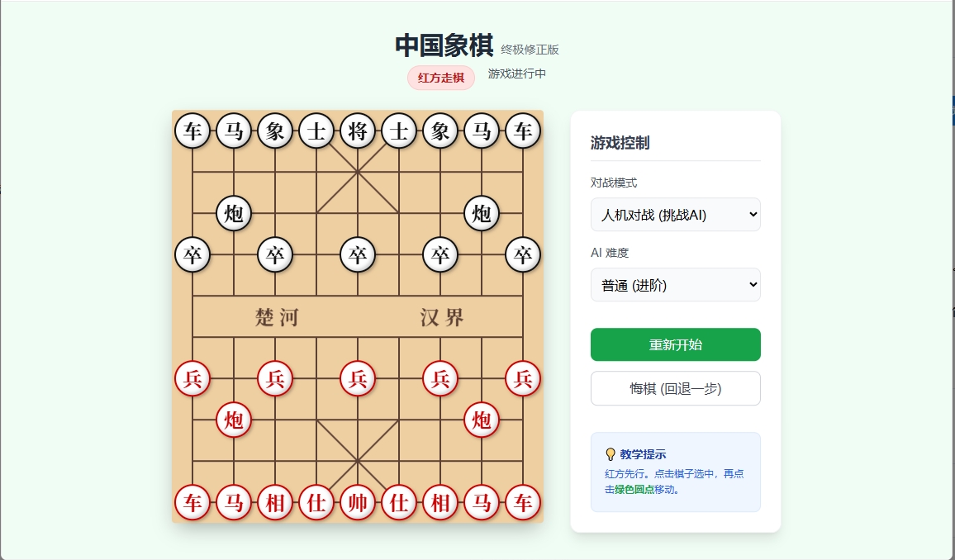This screenshot has height=560, width=955.
Task: Click the red cannon (炮) on the left
Action: click(234, 420)
